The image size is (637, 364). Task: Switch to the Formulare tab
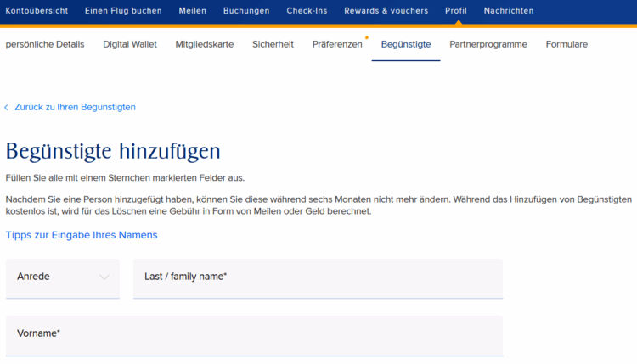[567, 44]
